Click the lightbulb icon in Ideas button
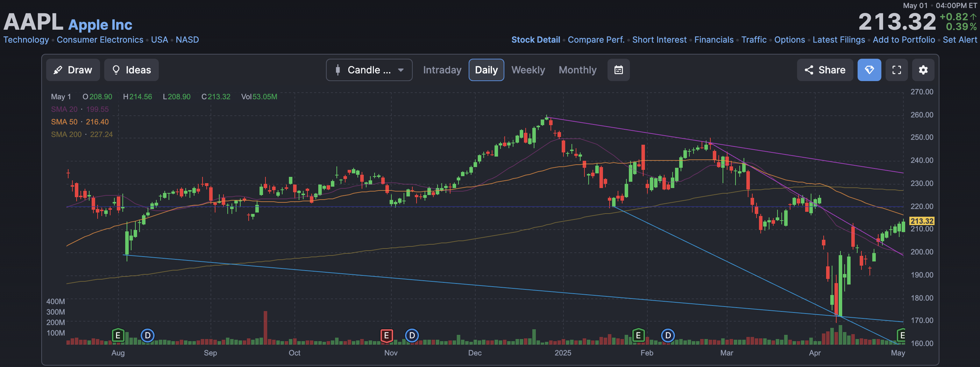Screen dimensions: 980x367 [x=116, y=70]
